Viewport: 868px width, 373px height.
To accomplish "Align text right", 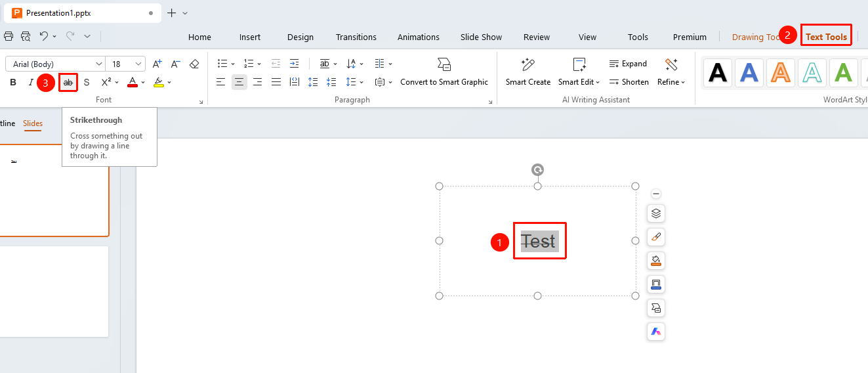I will pos(258,82).
